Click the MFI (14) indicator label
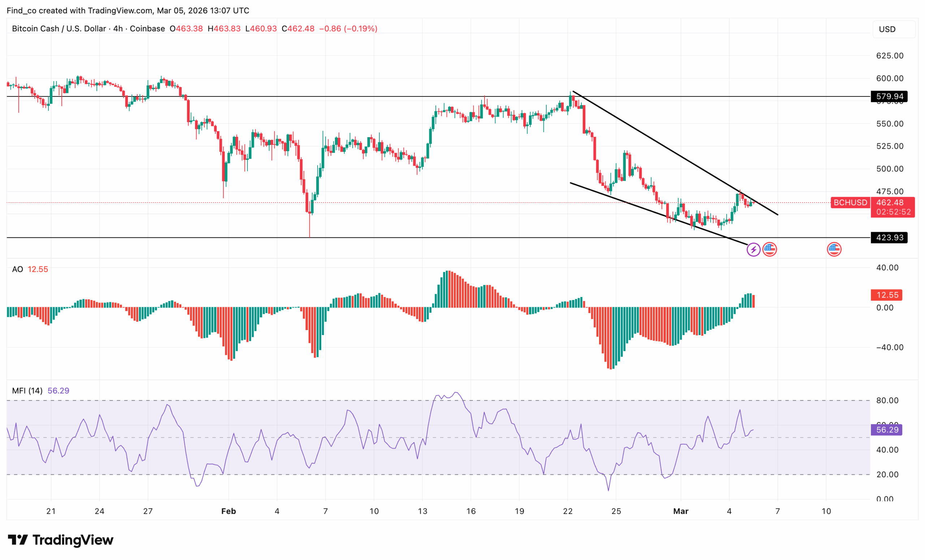The image size is (925, 560). [27, 391]
